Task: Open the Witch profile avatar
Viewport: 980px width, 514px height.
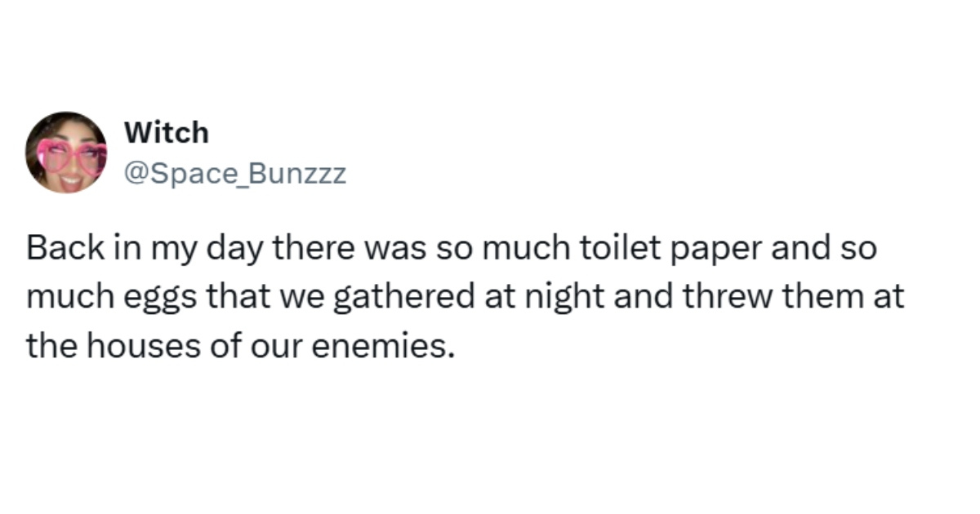Action: (x=65, y=153)
